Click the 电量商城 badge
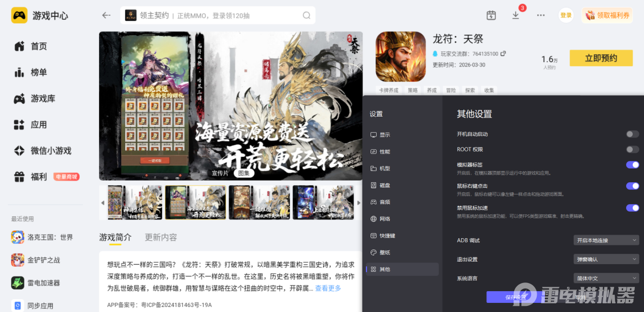This screenshot has height=312, width=644. [x=66, y=177]
